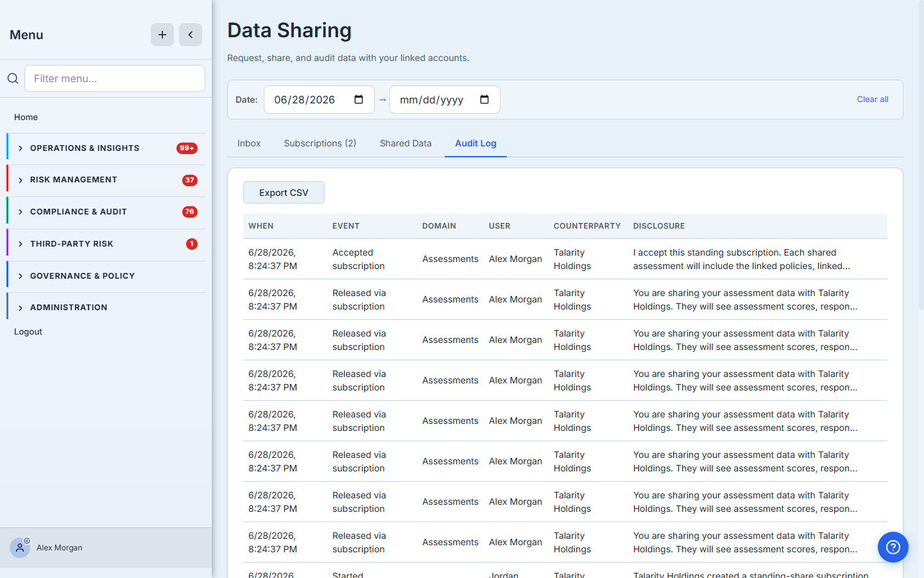Click the COUNTERPARTY column header
This screenshot has height=578, width=924.
587,226
